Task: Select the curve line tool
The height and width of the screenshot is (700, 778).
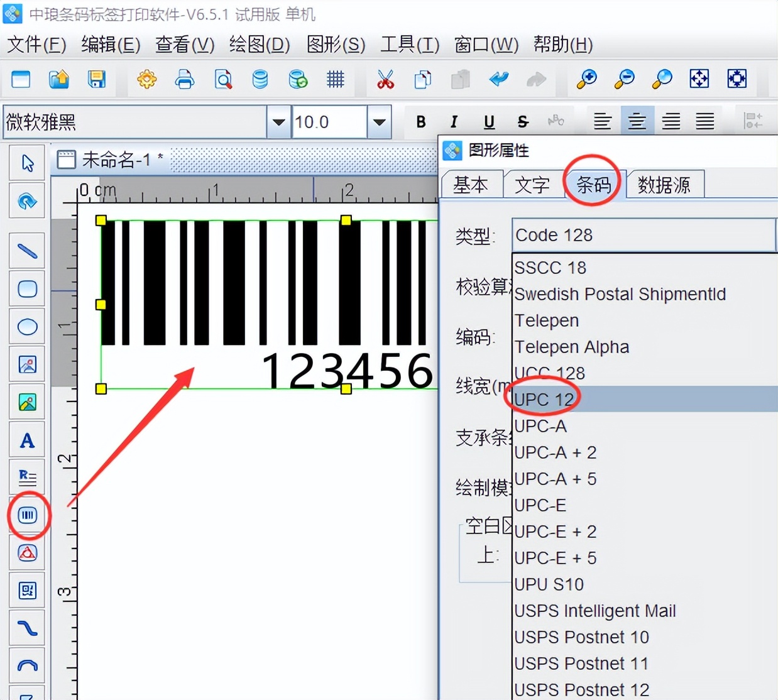Action: (27, 628)
